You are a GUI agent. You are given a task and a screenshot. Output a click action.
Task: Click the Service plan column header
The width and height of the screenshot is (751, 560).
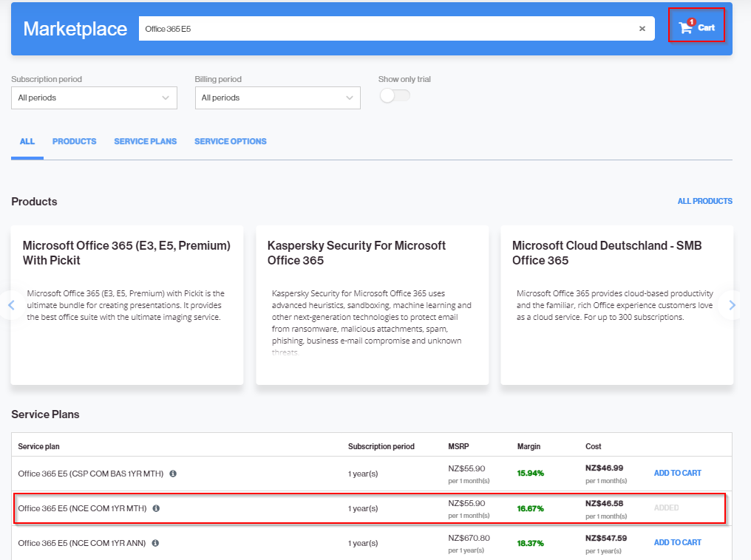[x=38, y=446]
